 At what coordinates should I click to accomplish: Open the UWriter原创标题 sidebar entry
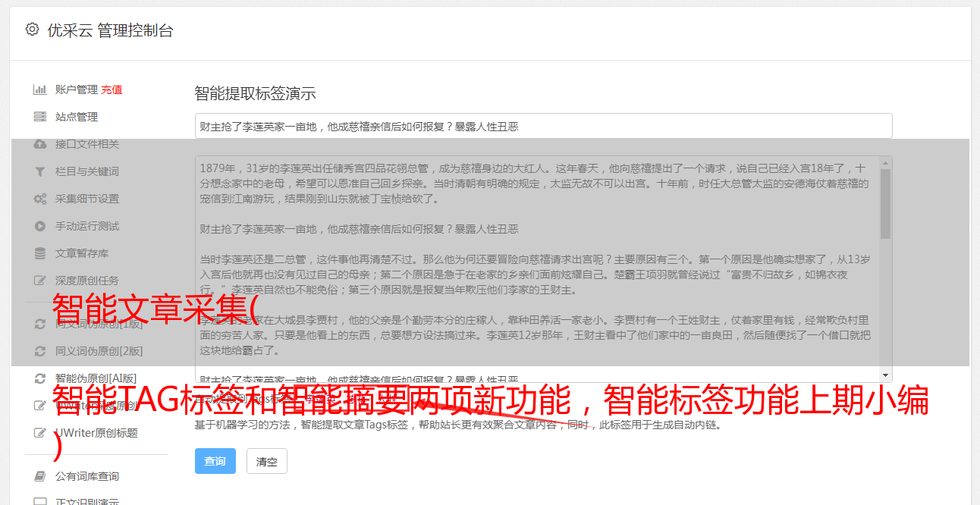click(x=96, y=433)
